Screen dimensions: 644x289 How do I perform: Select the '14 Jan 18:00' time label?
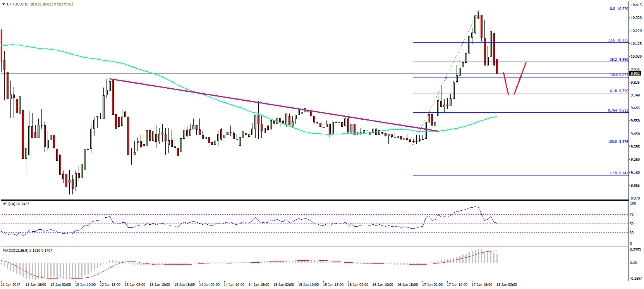coord(259,285)
